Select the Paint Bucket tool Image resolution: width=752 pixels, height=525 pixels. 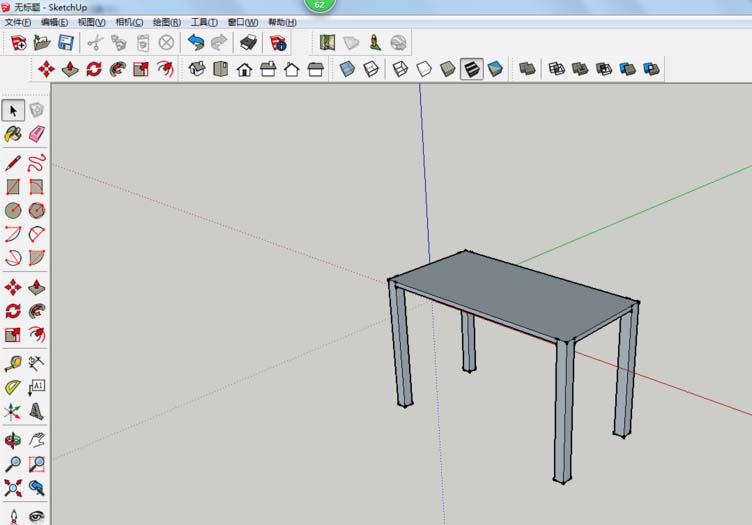[x=13, y=134]
